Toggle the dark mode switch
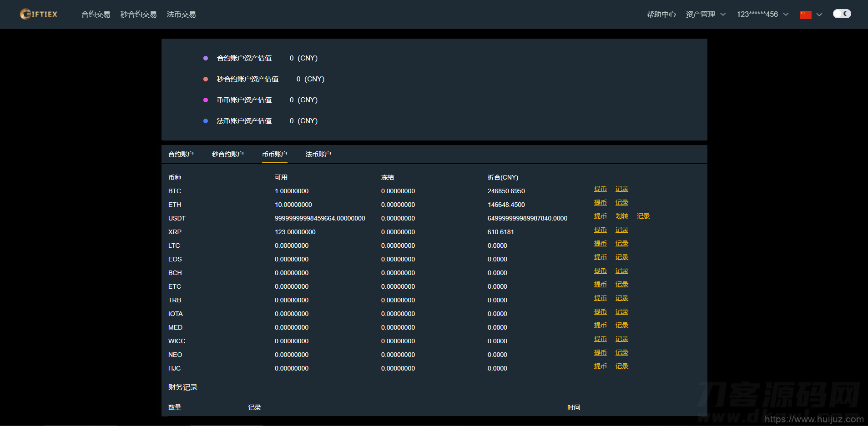The width and height of the screenshot is (868, 426). (842, 14)
